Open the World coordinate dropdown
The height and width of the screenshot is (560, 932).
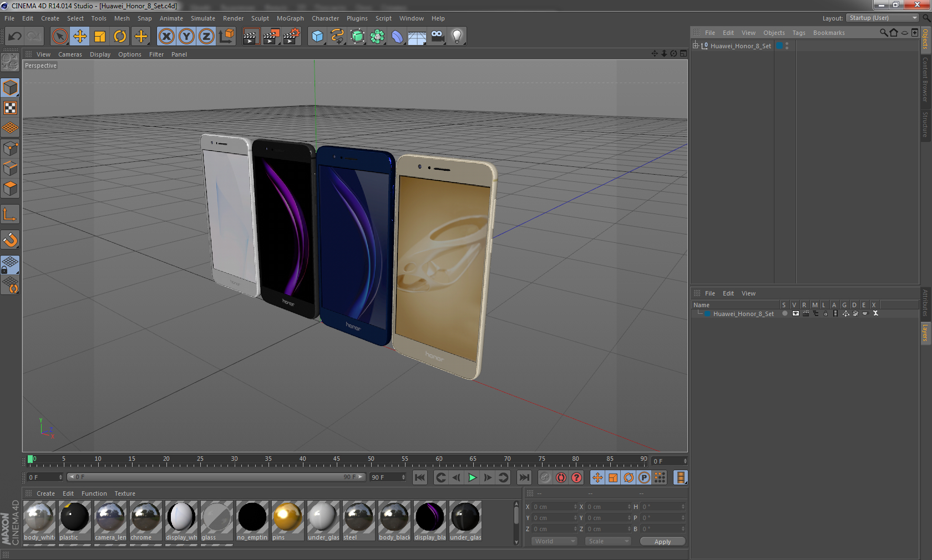(x=554, y=541)
